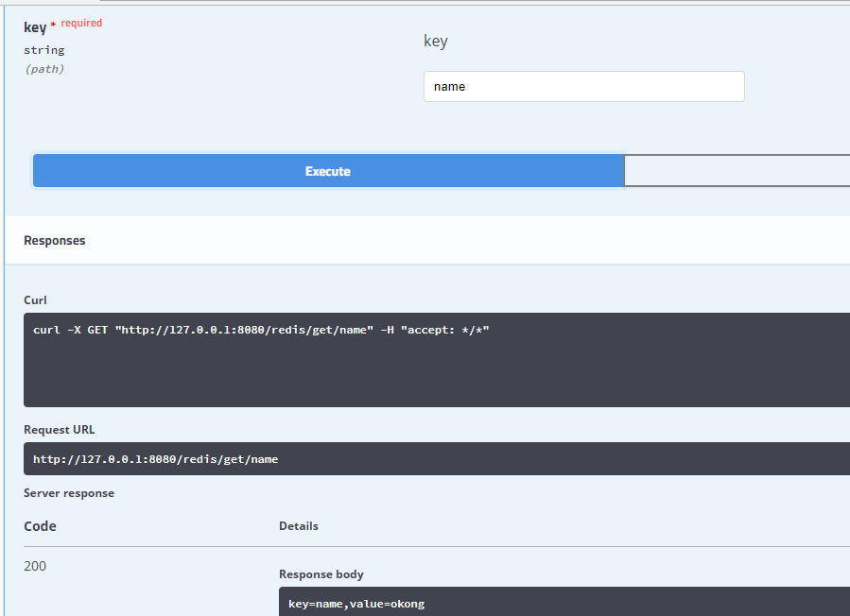850x616 pixels.
Task: Click the key label above the input box
Action: click(436, 41)
